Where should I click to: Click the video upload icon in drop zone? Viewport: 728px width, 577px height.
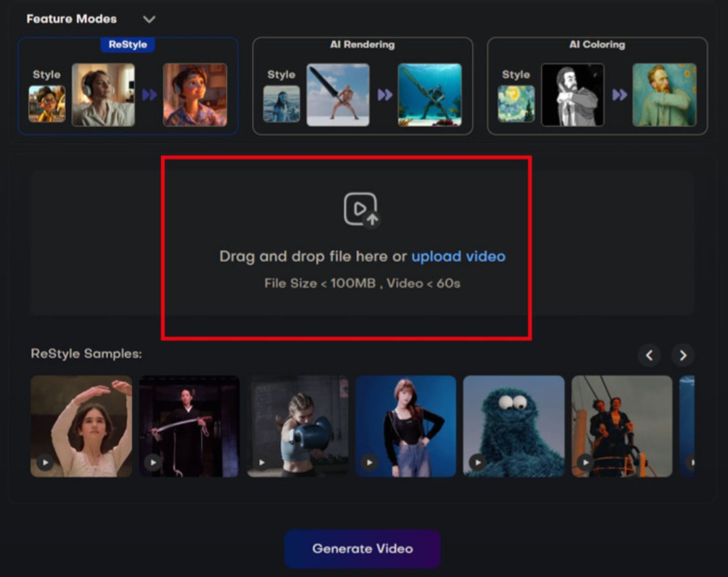pos(360,209)
